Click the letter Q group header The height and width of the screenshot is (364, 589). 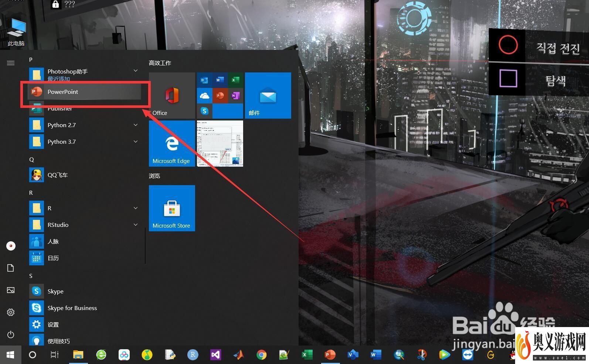click(31, 159)
